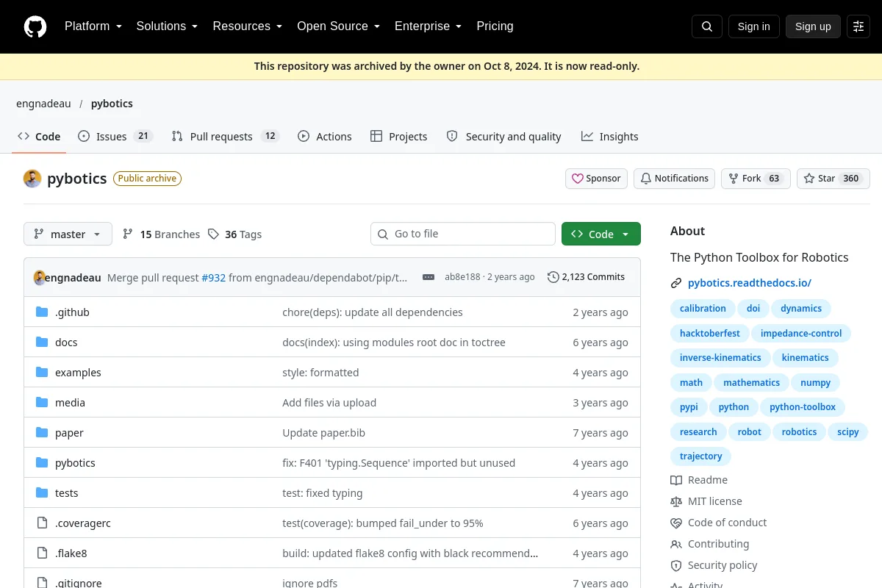Viewport: 882px width, 588px height.
Task: Open 'chore(deps): update all dependencies' commit
Action: [373, 312]
